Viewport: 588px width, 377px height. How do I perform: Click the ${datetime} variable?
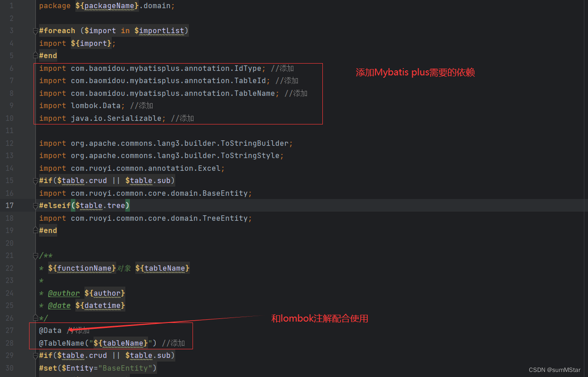pyautogui.click(x=100, y=306)
